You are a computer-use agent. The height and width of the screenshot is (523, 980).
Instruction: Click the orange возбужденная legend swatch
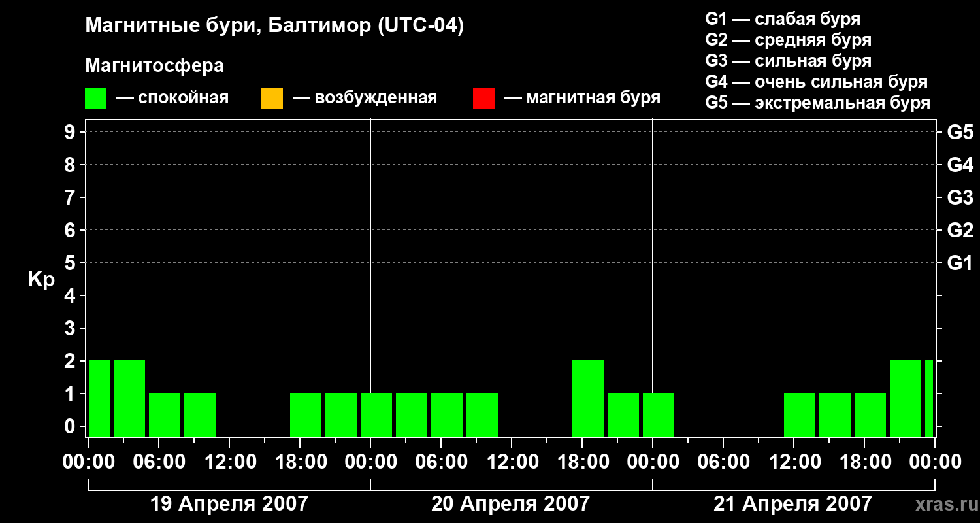(272, 99)
